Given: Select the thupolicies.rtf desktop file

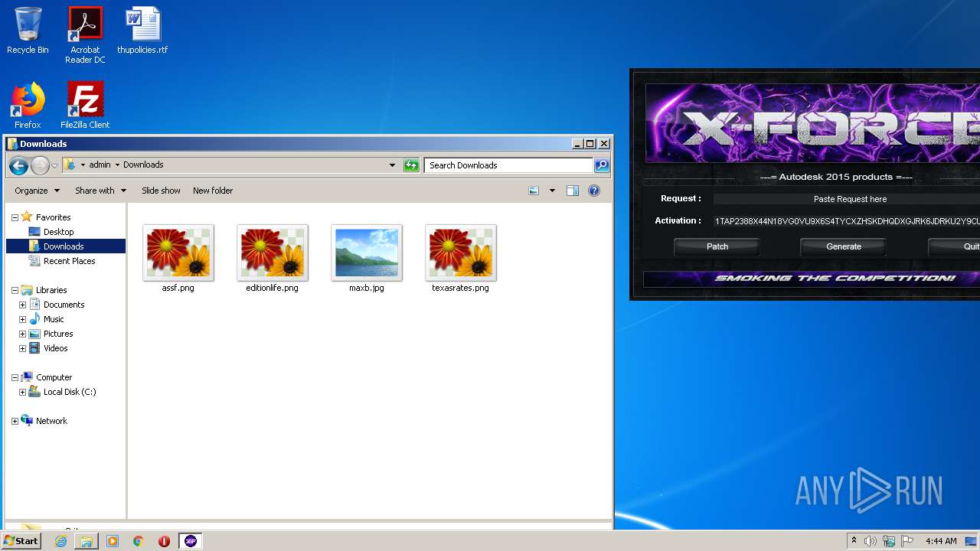Looking at the screenshot, I should pyautogui.click(x=142, y=31).
